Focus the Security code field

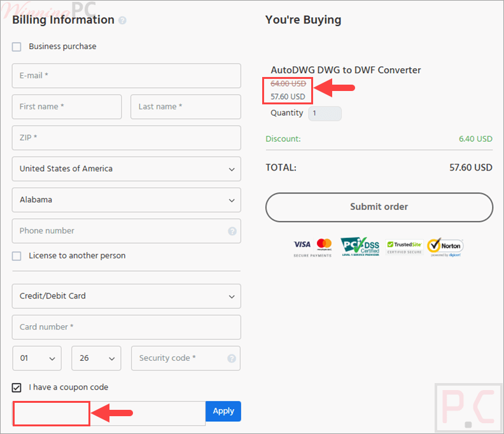186,358
